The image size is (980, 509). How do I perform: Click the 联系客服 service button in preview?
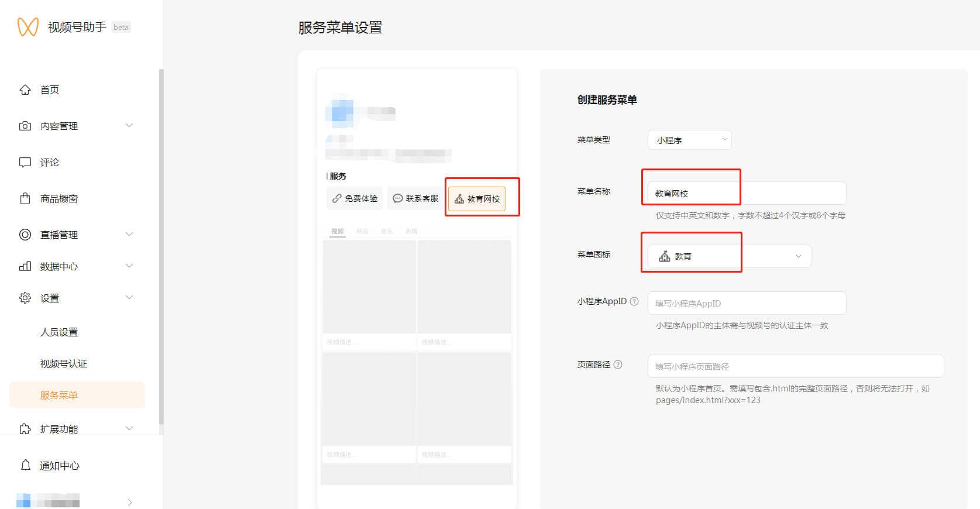pos(415,198)
